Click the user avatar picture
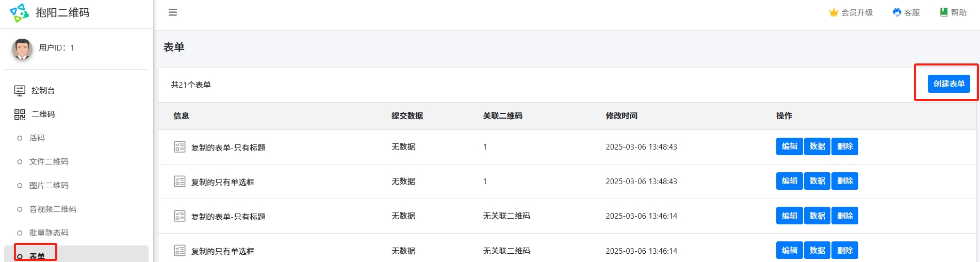The height and width of the screenshot is (262, 980). coord(22,48)
